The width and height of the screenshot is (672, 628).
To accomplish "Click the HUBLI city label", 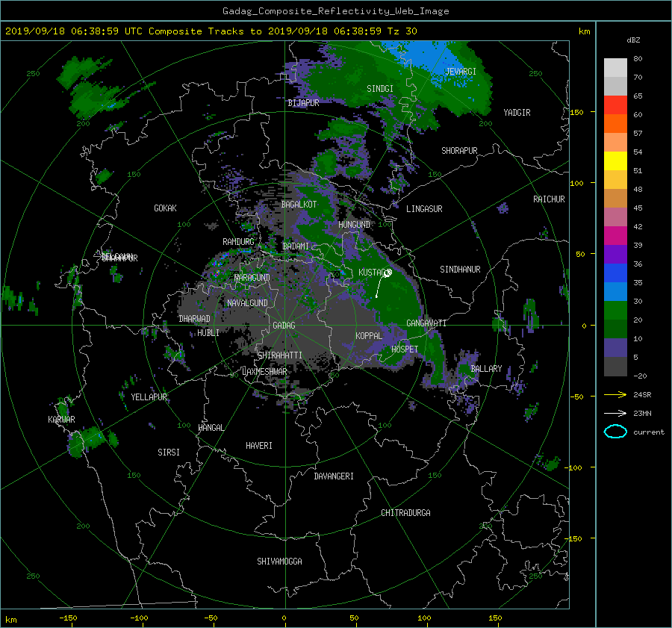I will [x=208, y=333].
